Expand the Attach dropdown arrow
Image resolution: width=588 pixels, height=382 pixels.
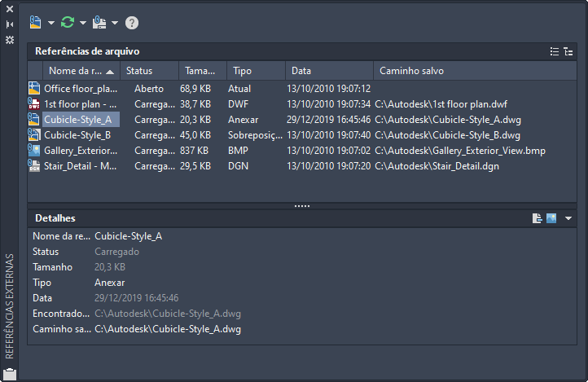point(50,23)
